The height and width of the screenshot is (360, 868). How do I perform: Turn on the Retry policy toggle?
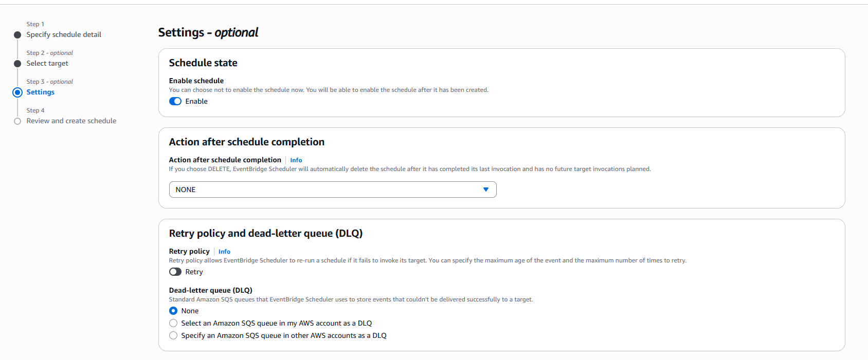point(175,272)
